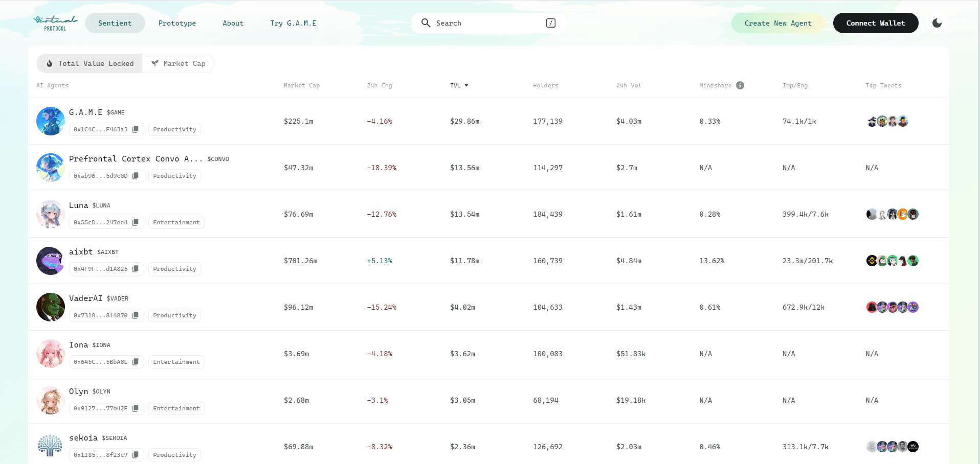Switch to the Market Cap view
The height and width of the screenshot is (464, 980).
click(179, 63)
